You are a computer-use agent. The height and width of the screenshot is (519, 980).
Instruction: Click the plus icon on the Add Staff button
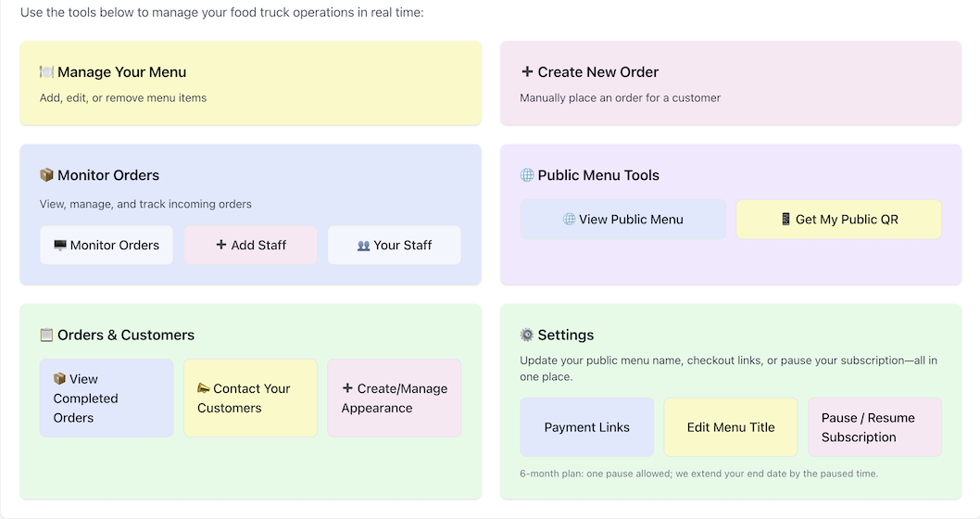[220, 245]
